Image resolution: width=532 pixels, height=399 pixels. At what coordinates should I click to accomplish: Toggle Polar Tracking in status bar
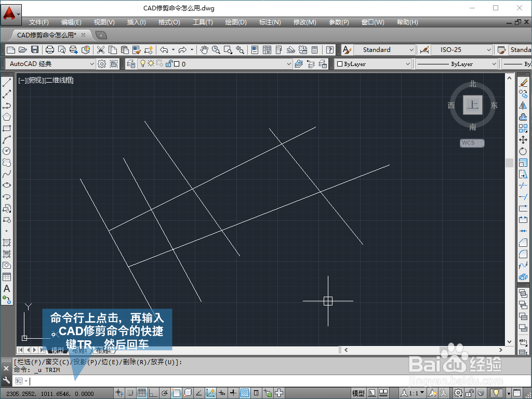click(165, 393)
